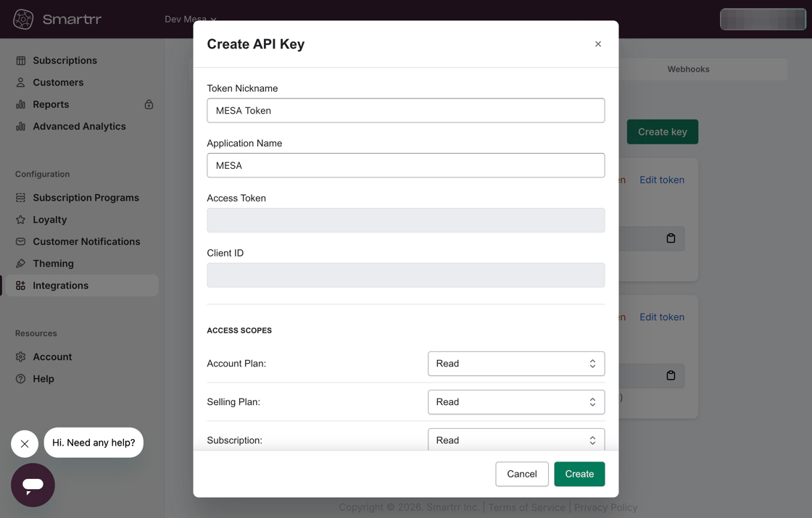Screen dimensions: 812x518
Task: Click the Advanced Analytics chart icon
Action: (x=21, y=127)
